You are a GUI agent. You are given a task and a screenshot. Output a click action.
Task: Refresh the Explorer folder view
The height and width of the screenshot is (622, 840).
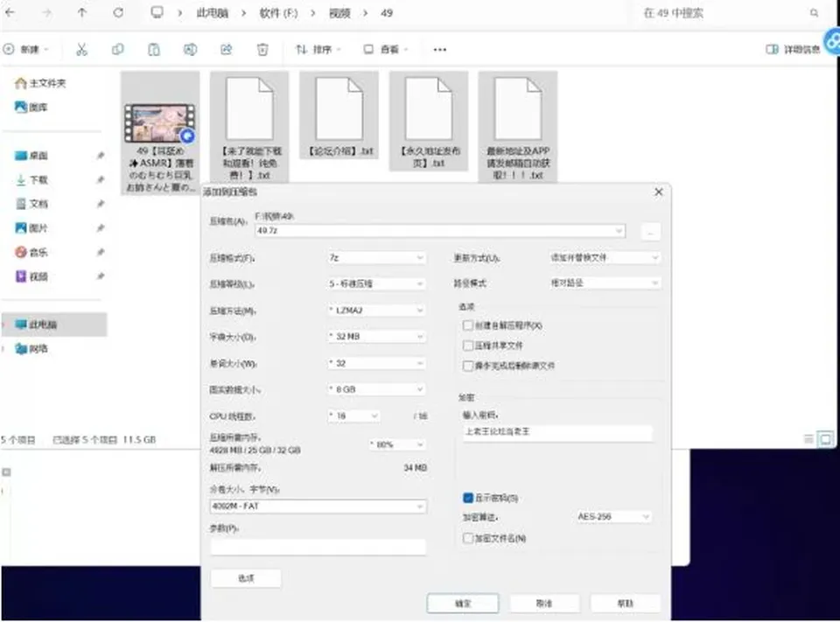[x=118, y=12]
